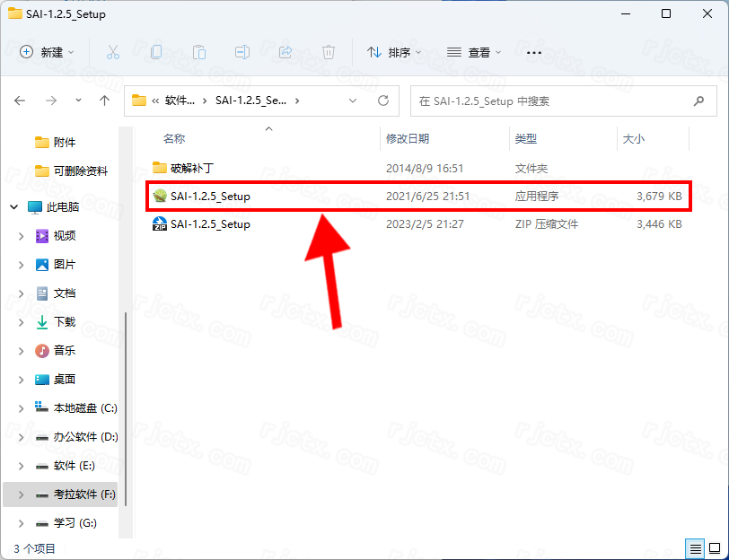729x560 pixels.
Task: Click the Share icon in toolbar
Action: (x=285, y=52)
